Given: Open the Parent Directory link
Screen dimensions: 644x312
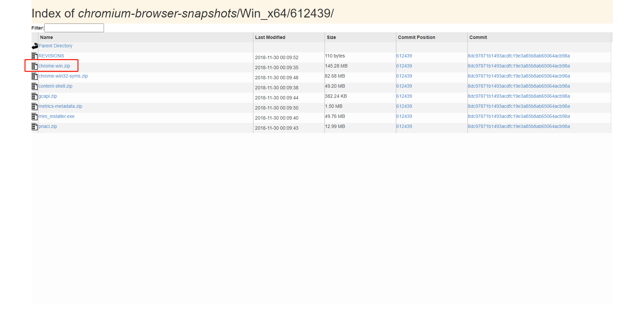Looking at the screenshot, I should click(x=55, y=46).
